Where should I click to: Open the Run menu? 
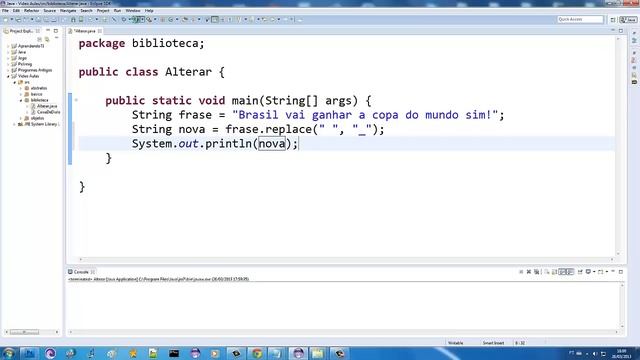117,11
